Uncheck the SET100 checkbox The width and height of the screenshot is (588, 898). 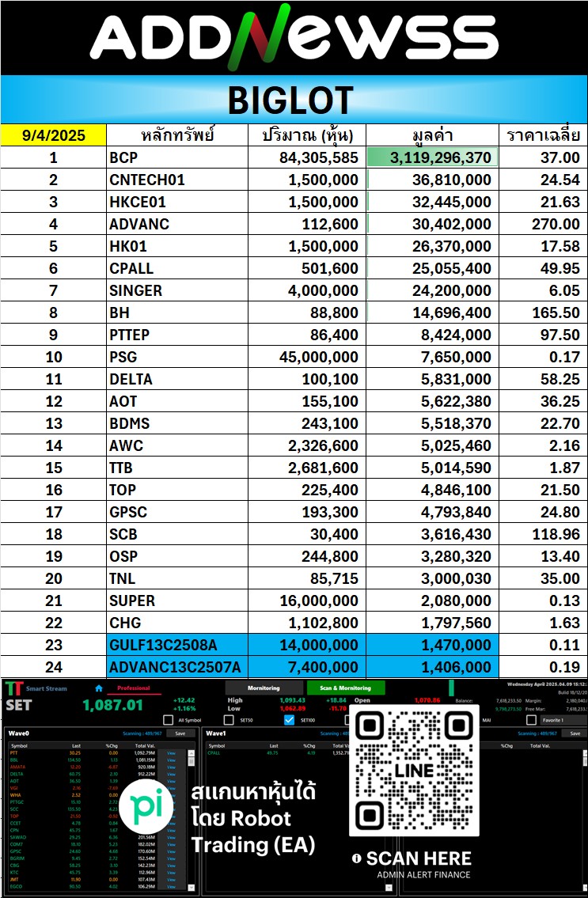click(290, 720)
